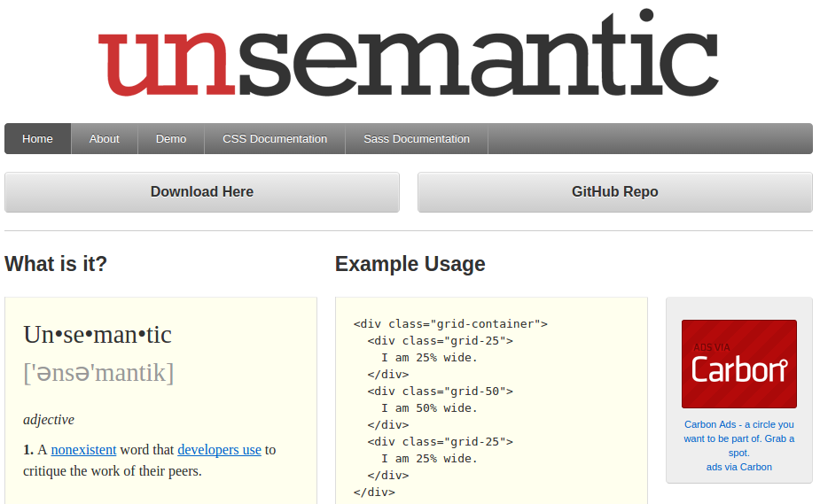The image size is (820, 504).
Task: Select CSS Documentation in the navbar
Action: click(275, 139)
